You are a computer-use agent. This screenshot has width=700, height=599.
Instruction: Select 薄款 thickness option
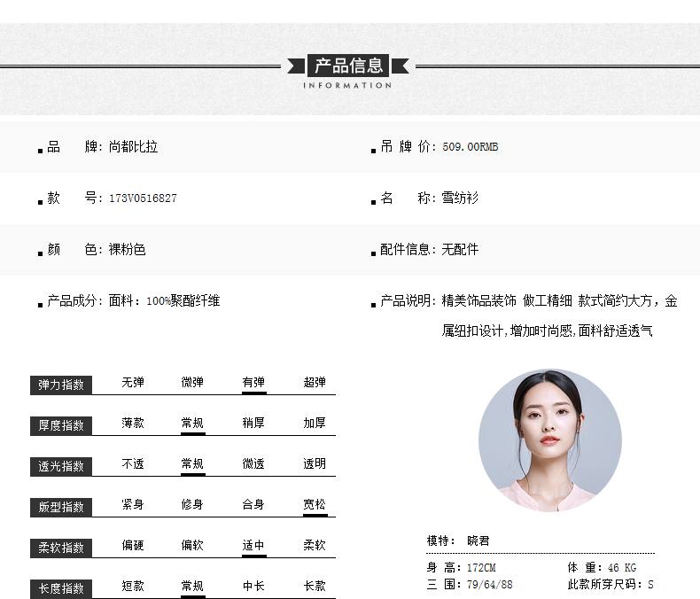133,424
